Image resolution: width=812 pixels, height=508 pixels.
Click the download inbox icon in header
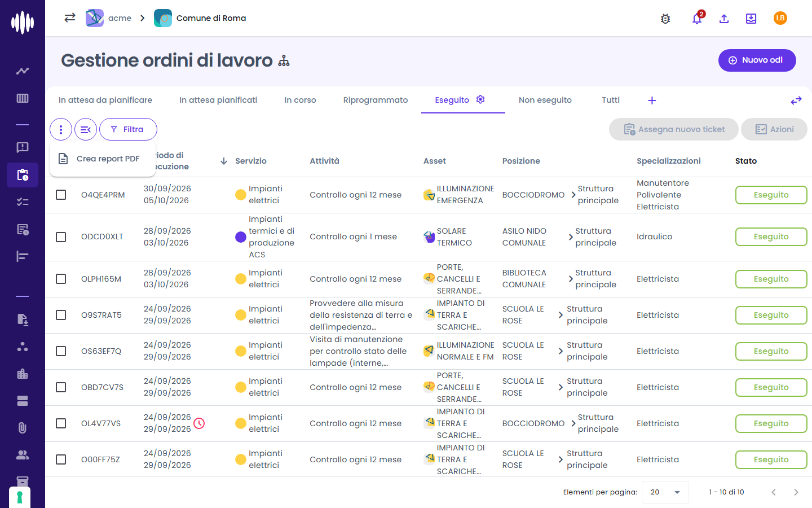point(751,19)
